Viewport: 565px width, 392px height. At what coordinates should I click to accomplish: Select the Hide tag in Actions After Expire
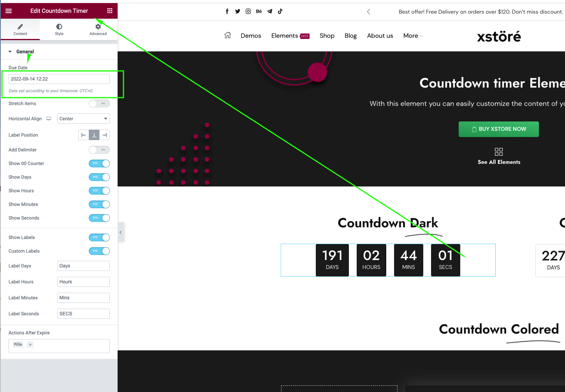click(x=18, y=345)
